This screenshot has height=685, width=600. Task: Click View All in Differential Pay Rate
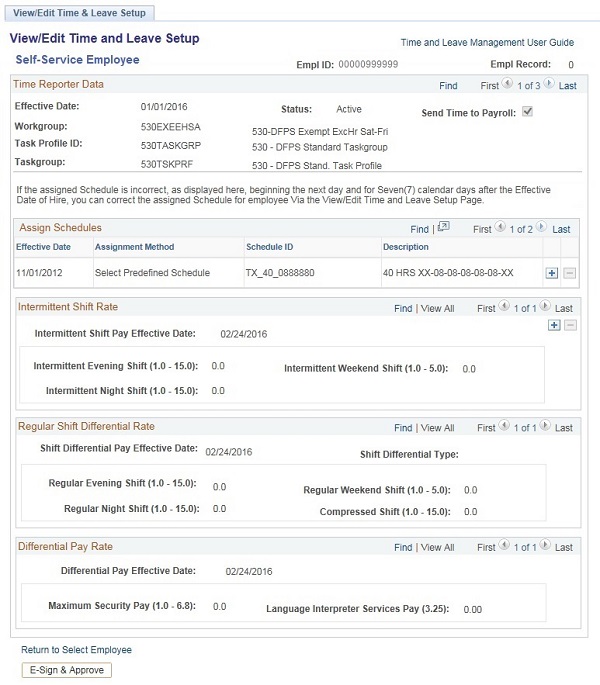click(437, 548)
